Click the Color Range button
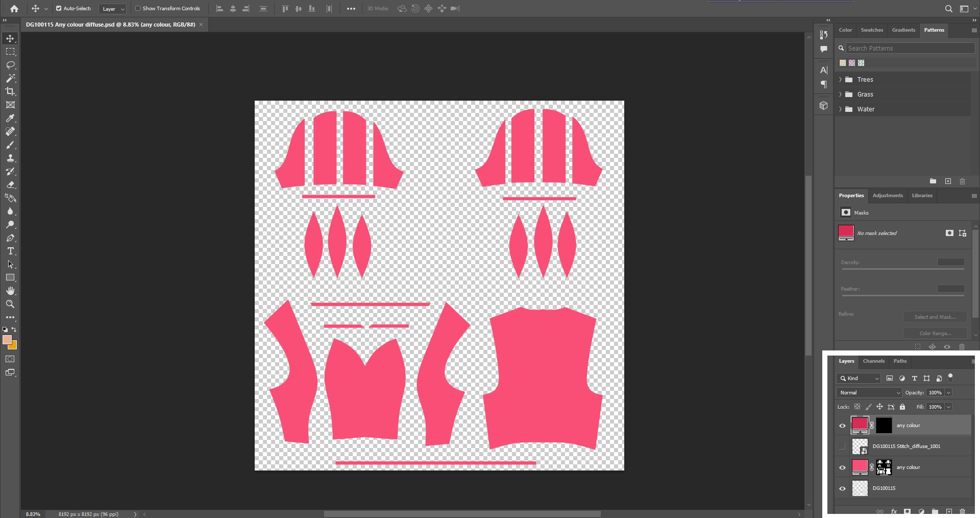Viewport: 980px width, 518px height. 935,334
